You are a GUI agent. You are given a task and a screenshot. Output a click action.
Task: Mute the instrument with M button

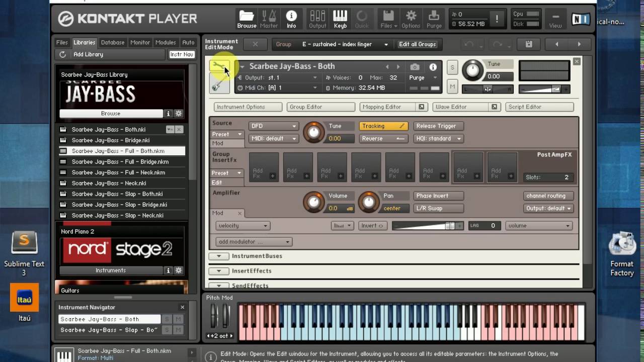click(x=452, y=87)
